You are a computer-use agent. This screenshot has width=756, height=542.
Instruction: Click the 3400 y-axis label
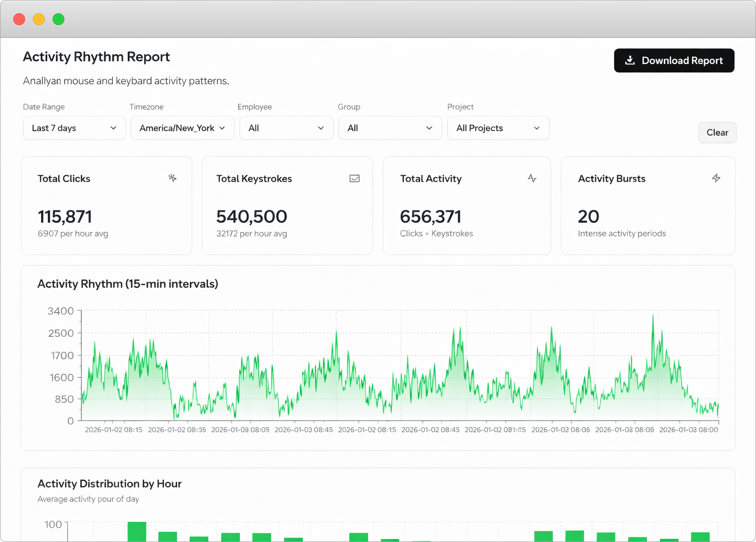[60, 311]
